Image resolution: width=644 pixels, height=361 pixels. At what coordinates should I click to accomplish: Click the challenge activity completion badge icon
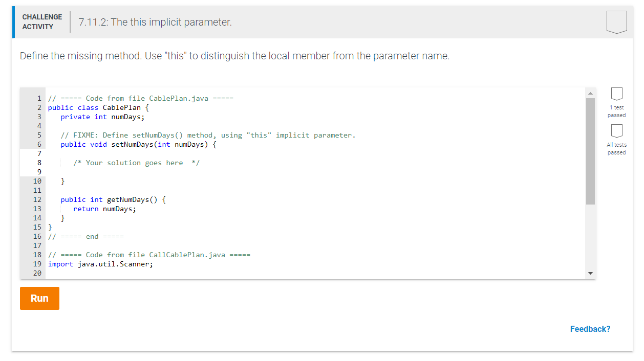(616, 22)
